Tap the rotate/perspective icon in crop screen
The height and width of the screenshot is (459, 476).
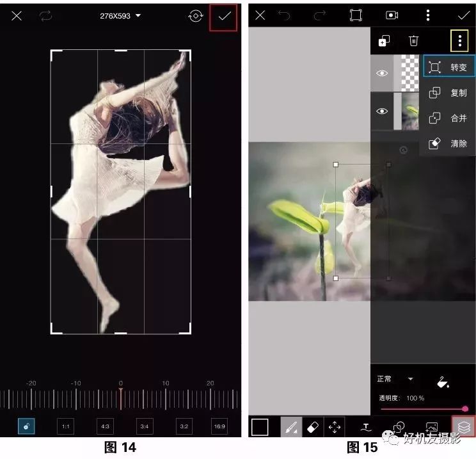pyautogui.click(x=196, y=16)
